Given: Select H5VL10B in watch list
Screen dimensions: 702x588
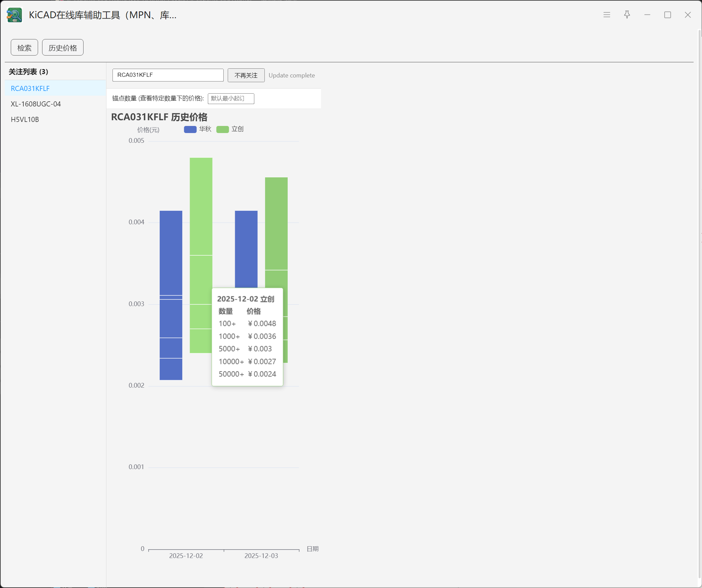Looking at the screenshot, I should point(25,120).
